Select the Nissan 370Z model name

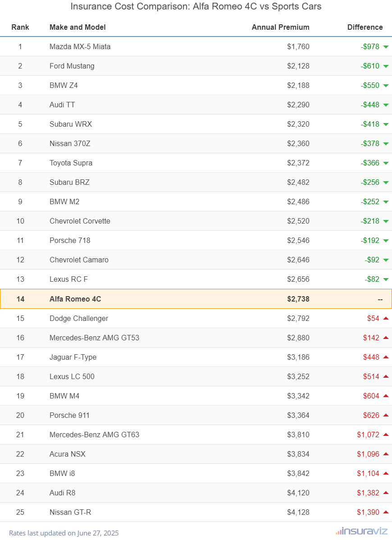tap(70, 143)
